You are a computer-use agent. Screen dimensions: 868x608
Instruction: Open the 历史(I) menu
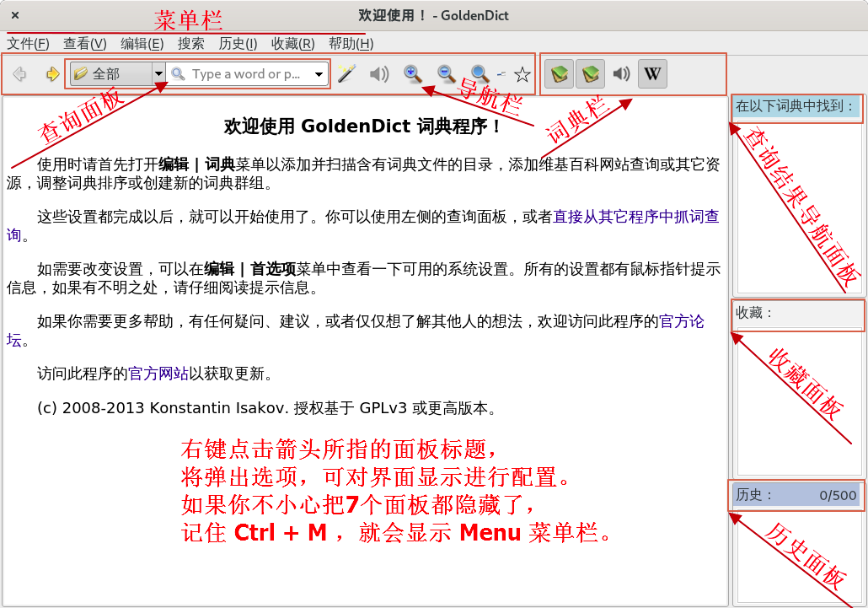click(238, 44)
